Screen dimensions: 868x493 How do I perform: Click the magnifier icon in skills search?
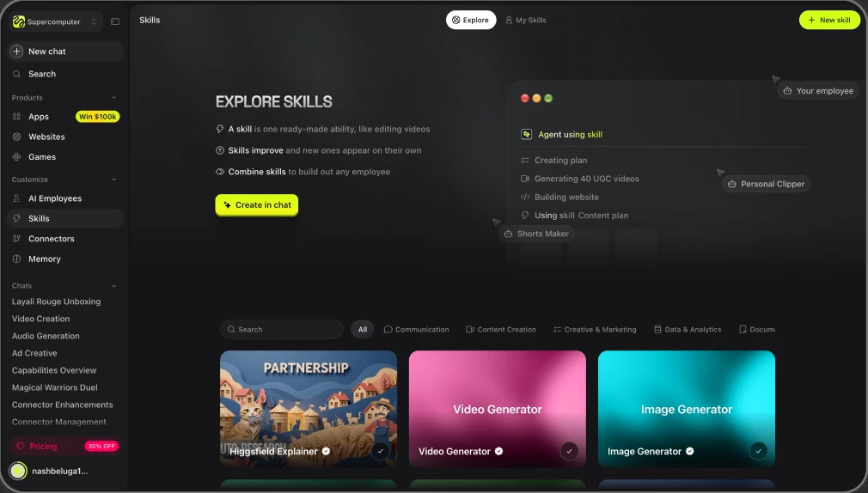click(231, 329)
